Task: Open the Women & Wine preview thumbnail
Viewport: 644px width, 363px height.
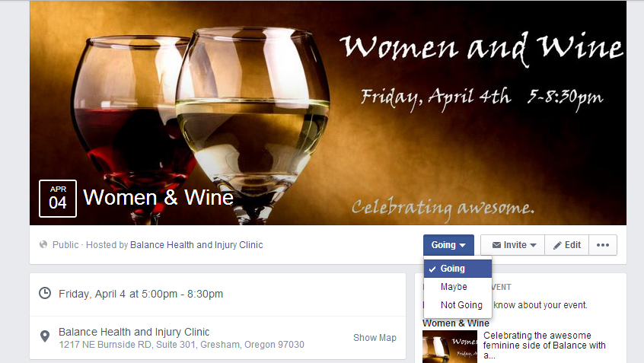Action: [x=450, y=346]
